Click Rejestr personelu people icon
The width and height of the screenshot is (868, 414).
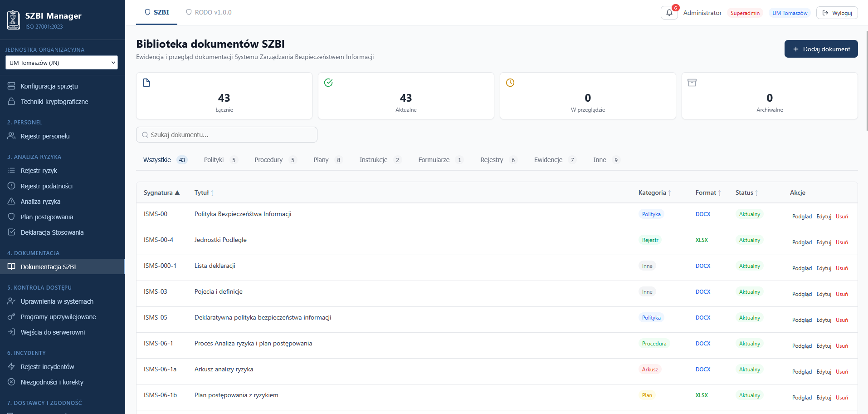click(x=11, y=136)
